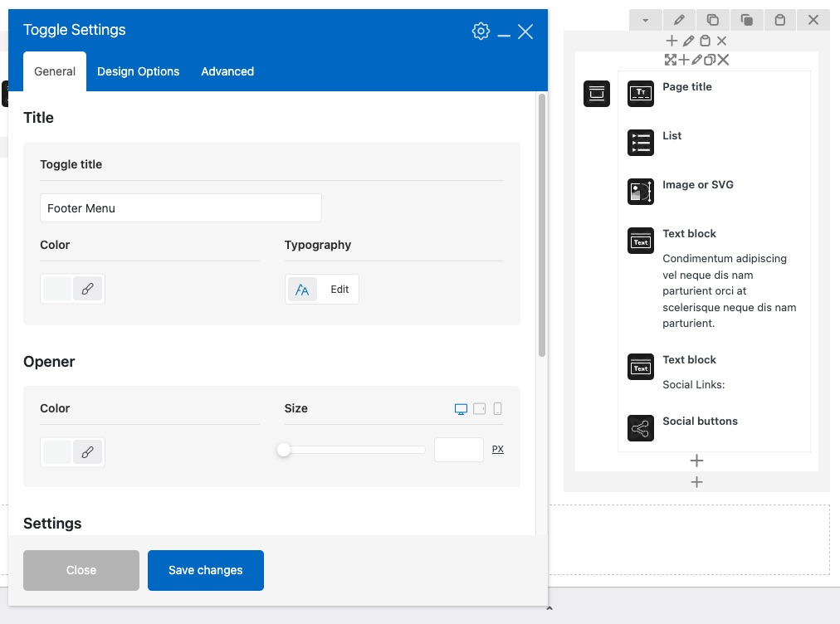
Task: Click the List element icon
Action: 641,143
